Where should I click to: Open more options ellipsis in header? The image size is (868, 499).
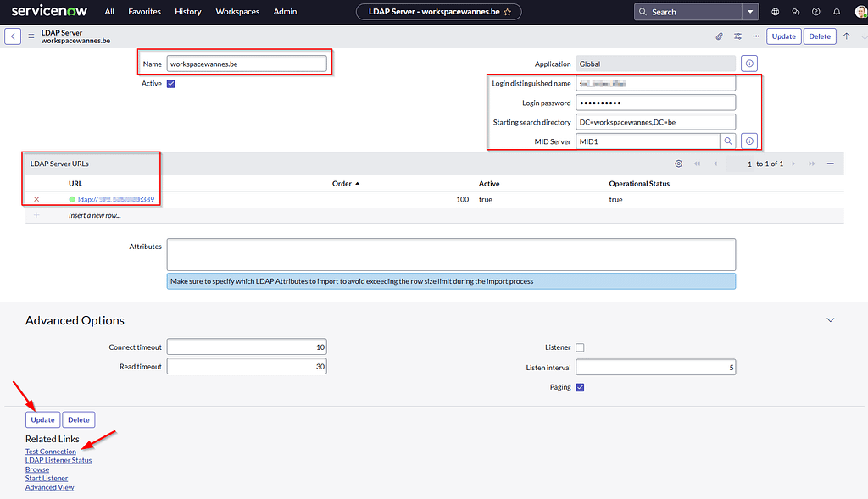click(x=756, y=36)
